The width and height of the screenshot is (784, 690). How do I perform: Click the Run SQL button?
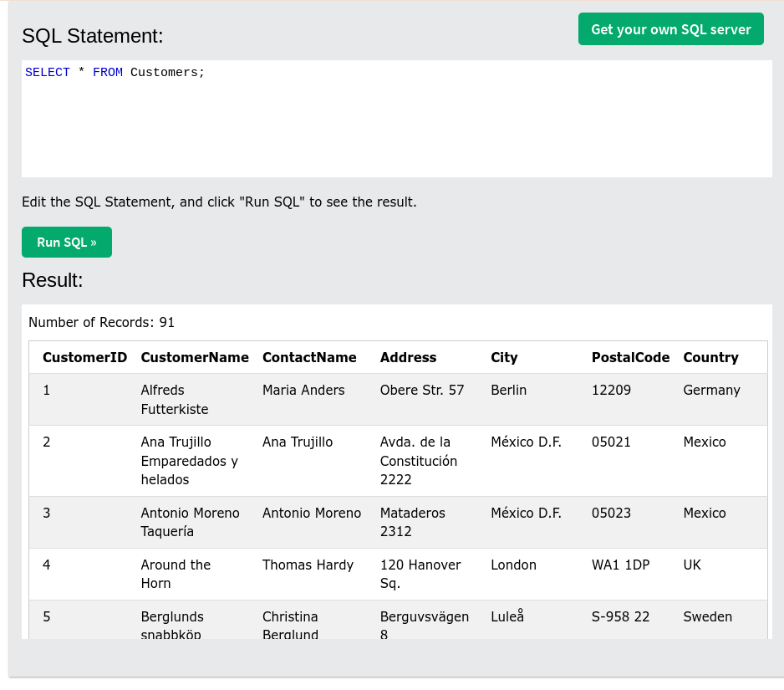67,243
